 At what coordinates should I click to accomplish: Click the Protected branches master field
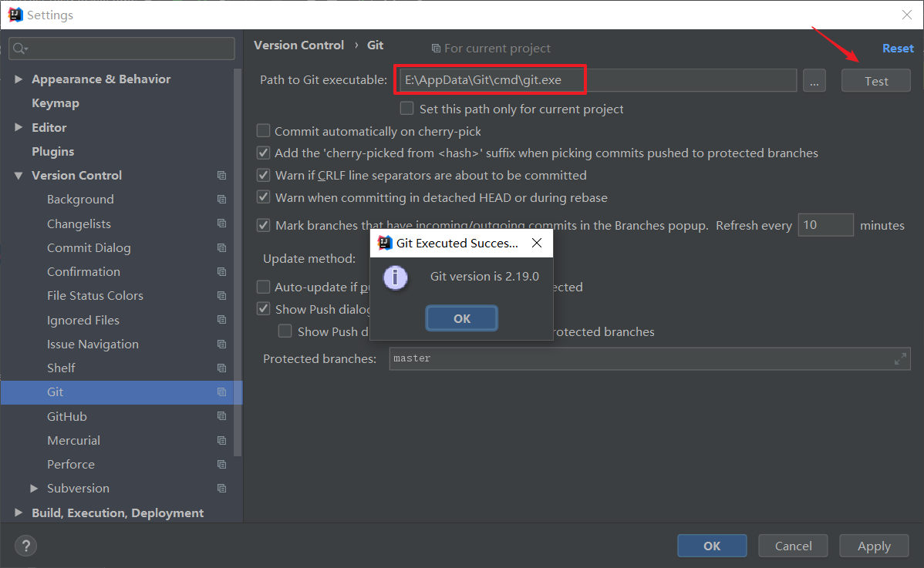pyautogui.click(x=649, y=358)
